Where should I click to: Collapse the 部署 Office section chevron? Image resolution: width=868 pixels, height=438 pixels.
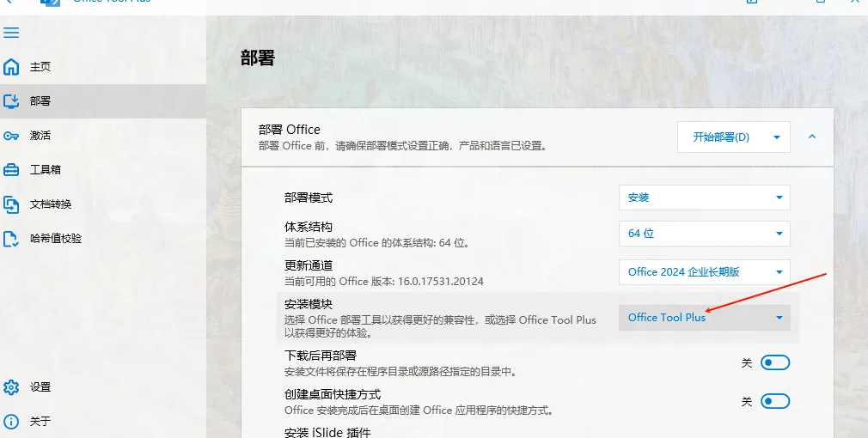click(812, 137)
